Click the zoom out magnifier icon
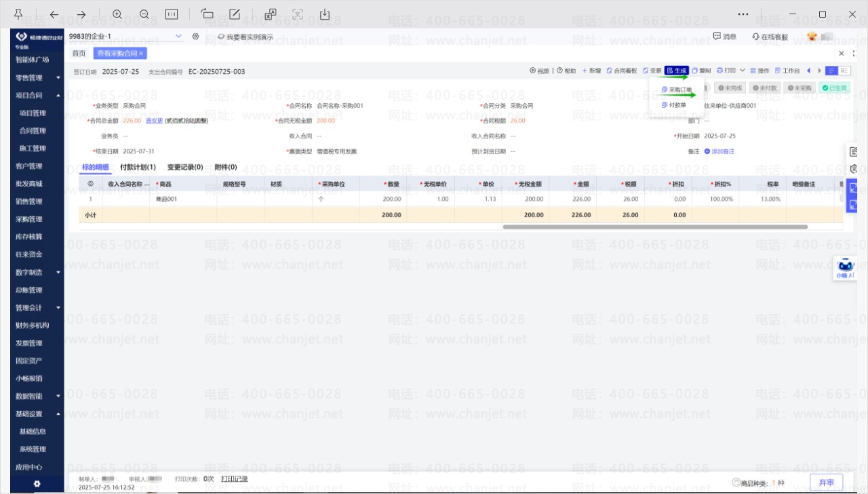 point(144,14)
